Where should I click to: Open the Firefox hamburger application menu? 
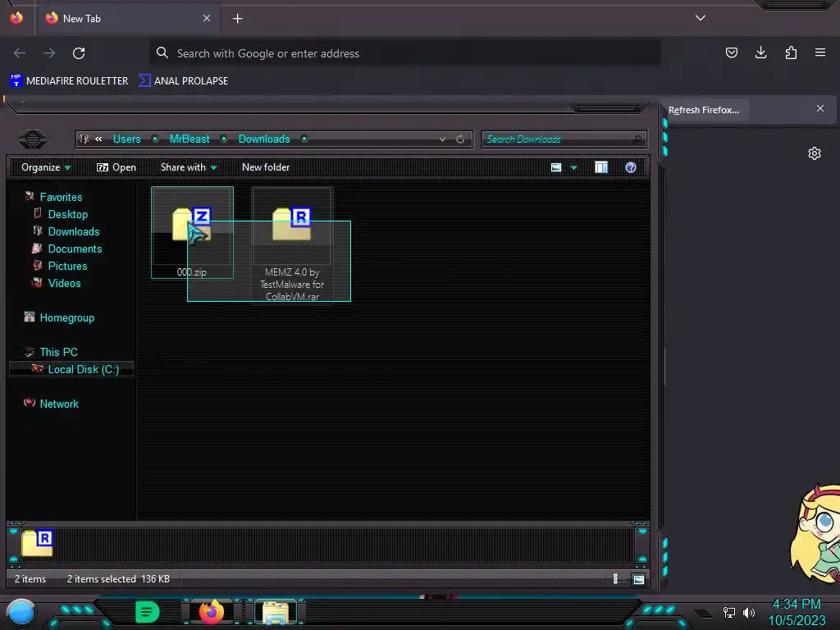pyautogui.click(x=820, y=52)
